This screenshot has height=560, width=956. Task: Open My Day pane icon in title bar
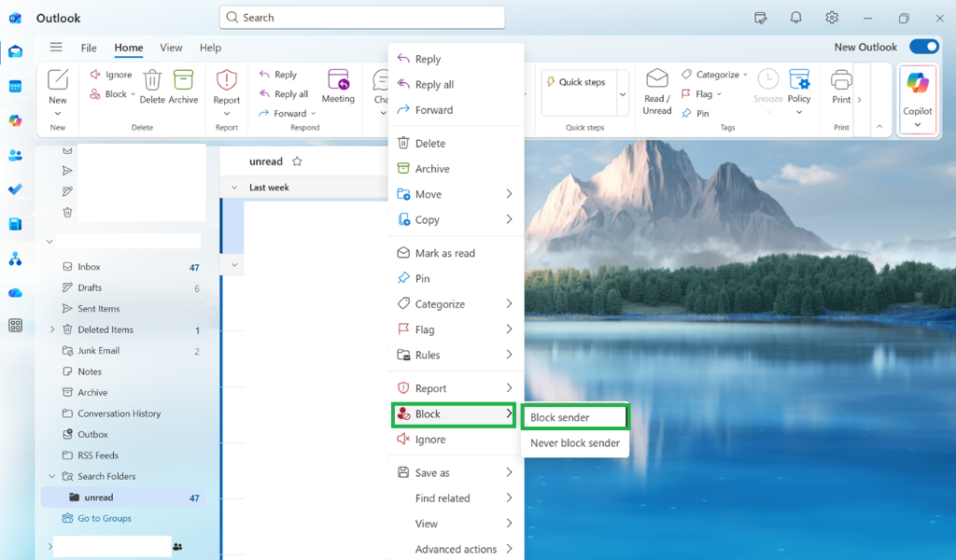(x=760, y=18)
